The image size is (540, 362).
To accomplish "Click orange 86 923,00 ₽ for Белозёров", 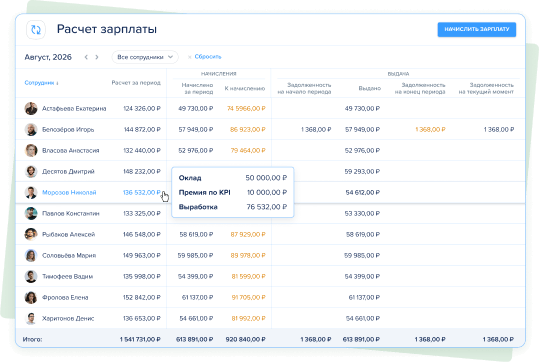I will (x=248, y=130).
